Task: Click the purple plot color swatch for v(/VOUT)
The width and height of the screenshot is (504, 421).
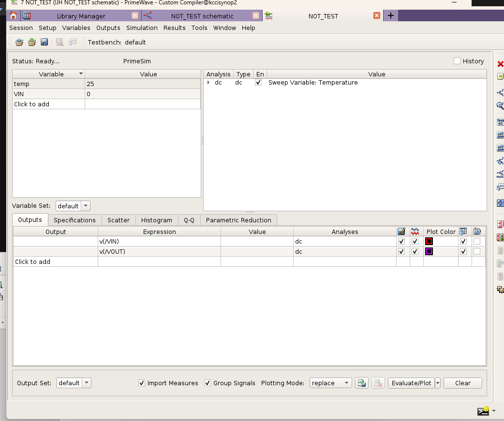Action: [429, 251]
